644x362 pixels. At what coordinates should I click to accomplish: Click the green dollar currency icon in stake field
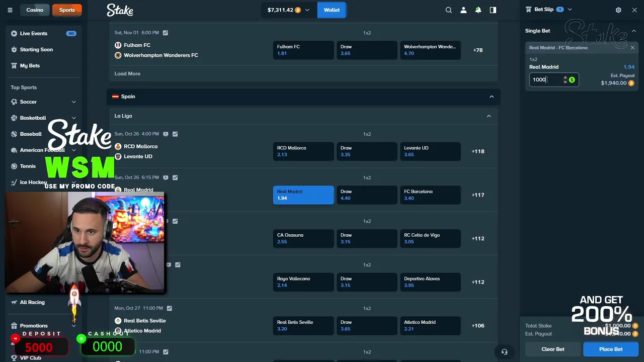click(572, 80)
